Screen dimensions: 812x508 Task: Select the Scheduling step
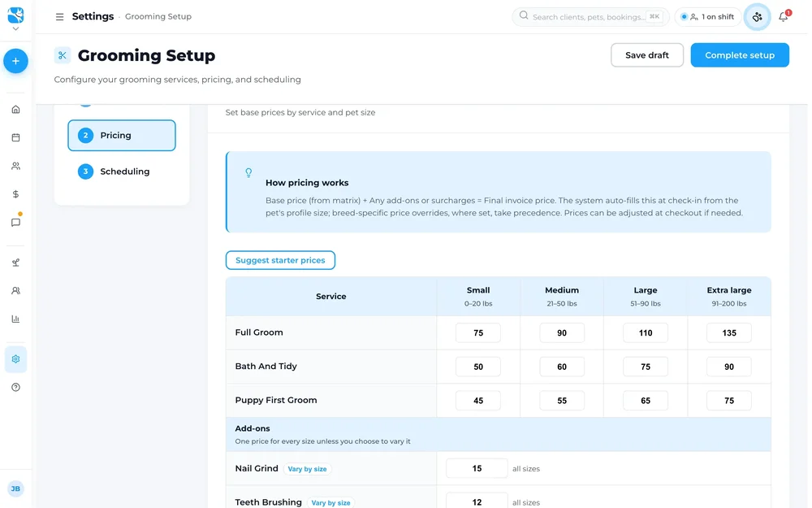[122, 172]
